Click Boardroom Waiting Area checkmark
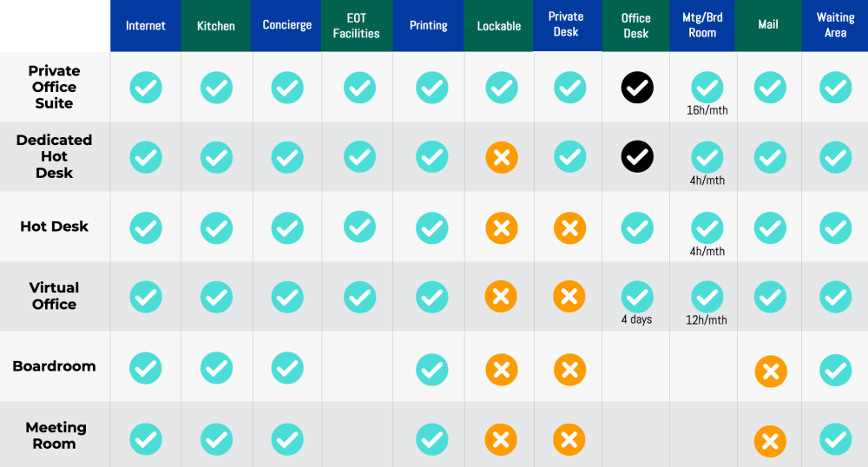 click(835, 370)
